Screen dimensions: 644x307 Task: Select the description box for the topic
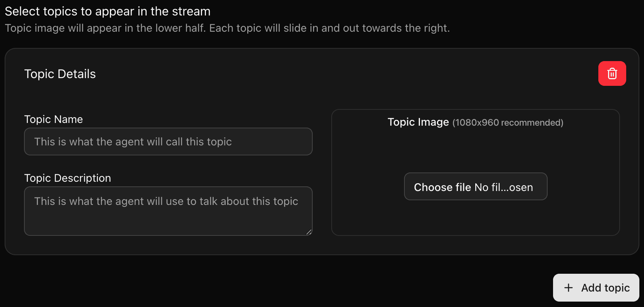click(168, 211)
